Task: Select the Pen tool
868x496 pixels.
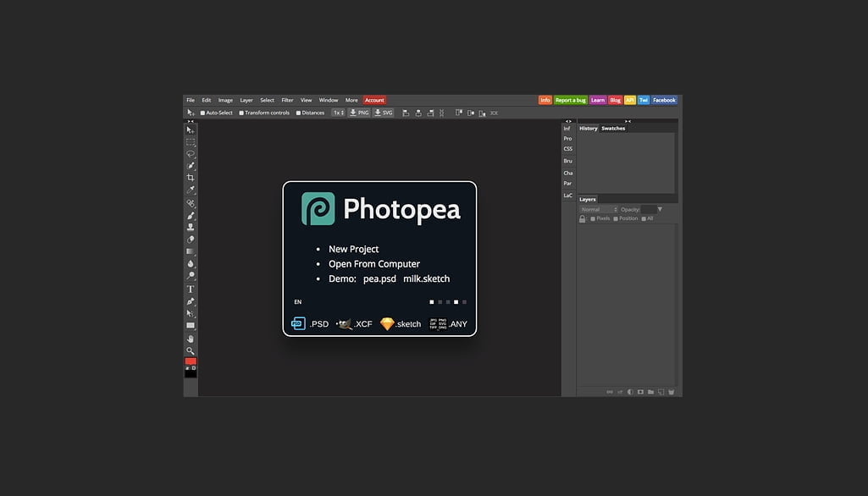Action: tap(191, 301)
